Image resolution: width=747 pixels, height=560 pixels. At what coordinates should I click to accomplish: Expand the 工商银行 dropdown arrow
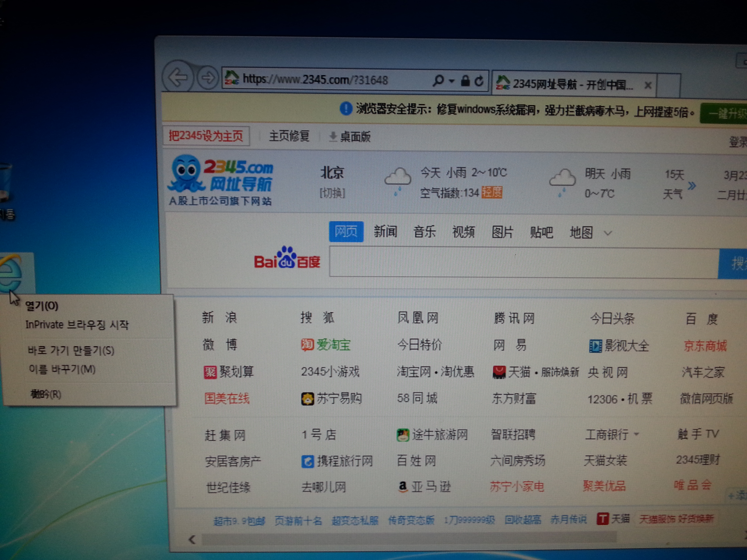pos(636,434)
